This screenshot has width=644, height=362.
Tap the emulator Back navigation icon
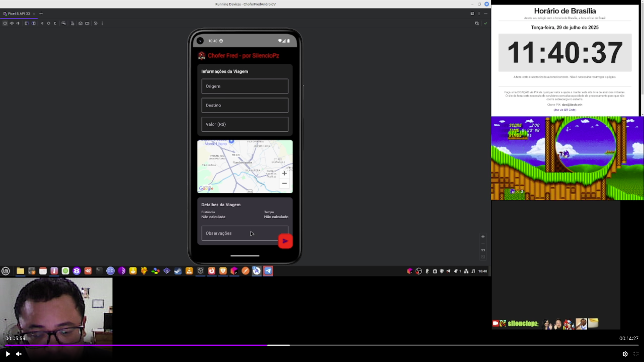(42, 23)
